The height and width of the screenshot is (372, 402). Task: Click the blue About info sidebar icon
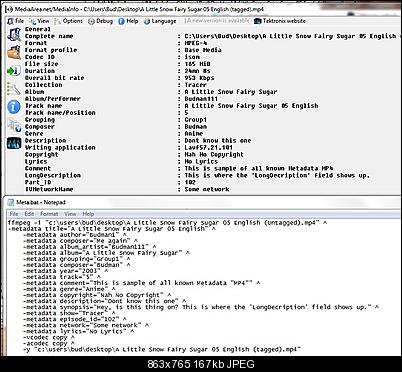14,107
